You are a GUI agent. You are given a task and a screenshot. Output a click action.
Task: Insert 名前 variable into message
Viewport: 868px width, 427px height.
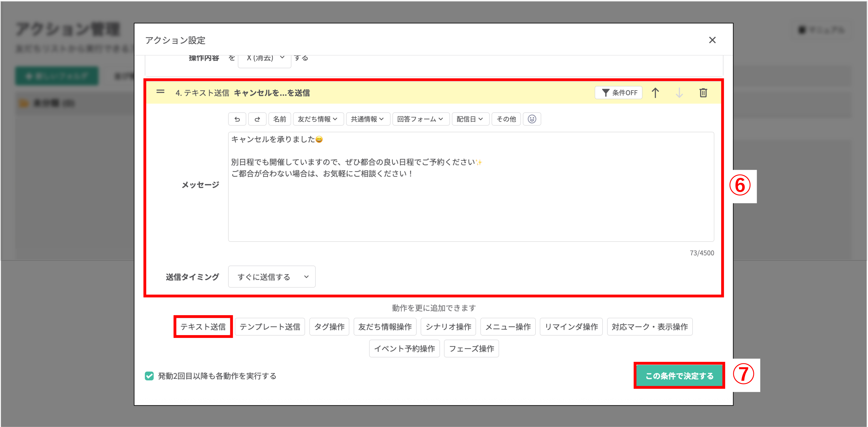pyautogui.click(x=279, y=119)
